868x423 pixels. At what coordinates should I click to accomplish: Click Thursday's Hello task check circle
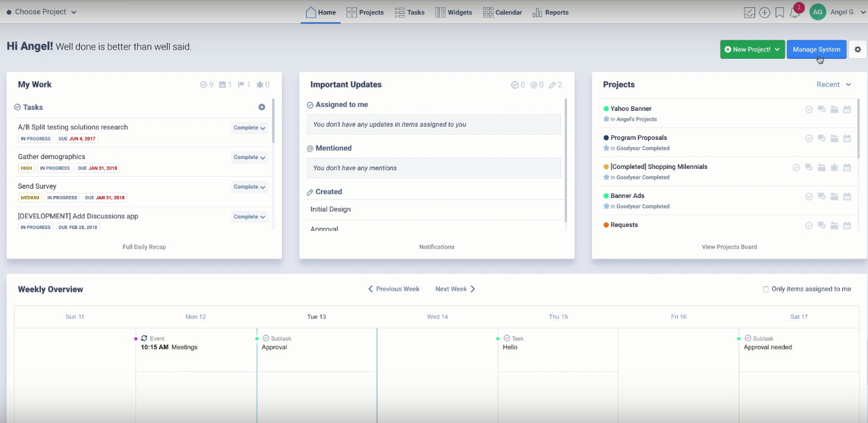pos(507,338)
